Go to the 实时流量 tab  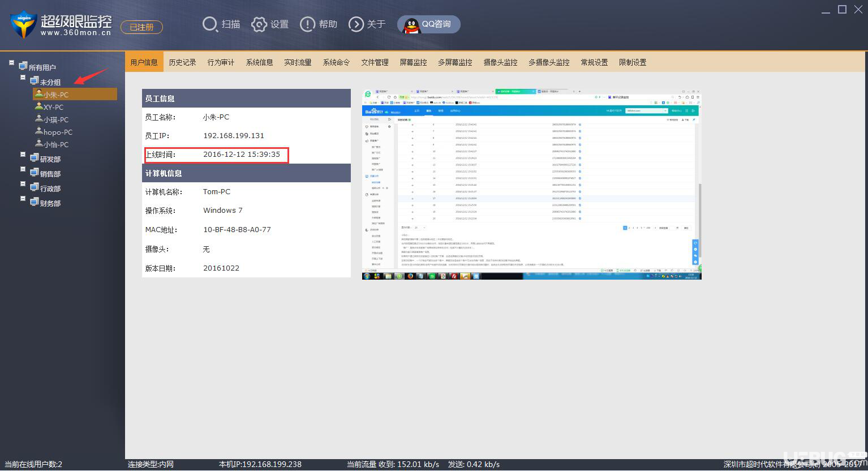[298, 62]
